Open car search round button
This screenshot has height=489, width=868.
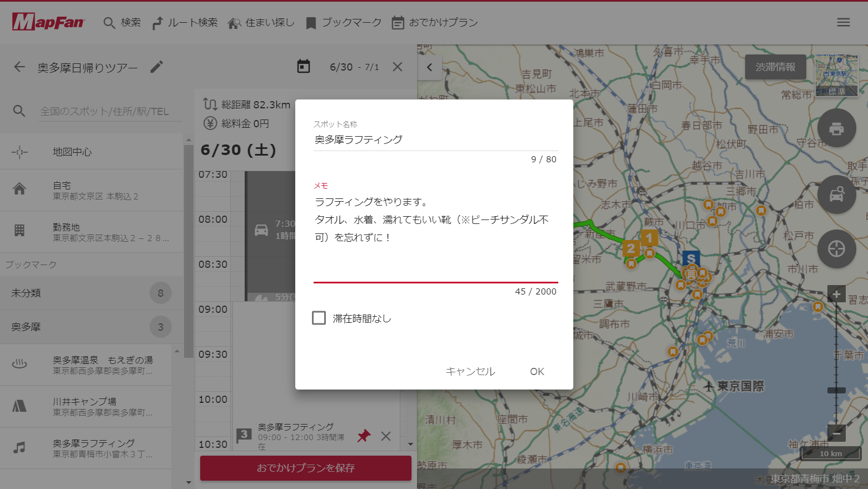(x=836, y=194)
